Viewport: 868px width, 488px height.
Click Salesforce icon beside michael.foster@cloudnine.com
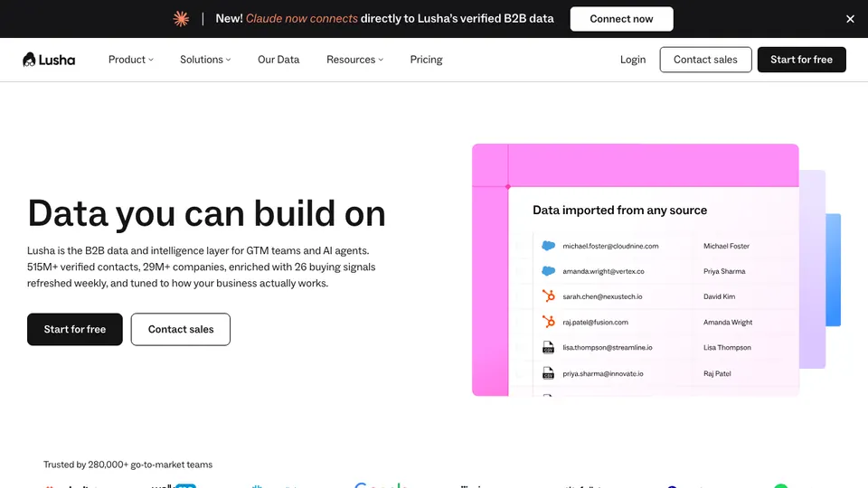(x=548, y=246)
